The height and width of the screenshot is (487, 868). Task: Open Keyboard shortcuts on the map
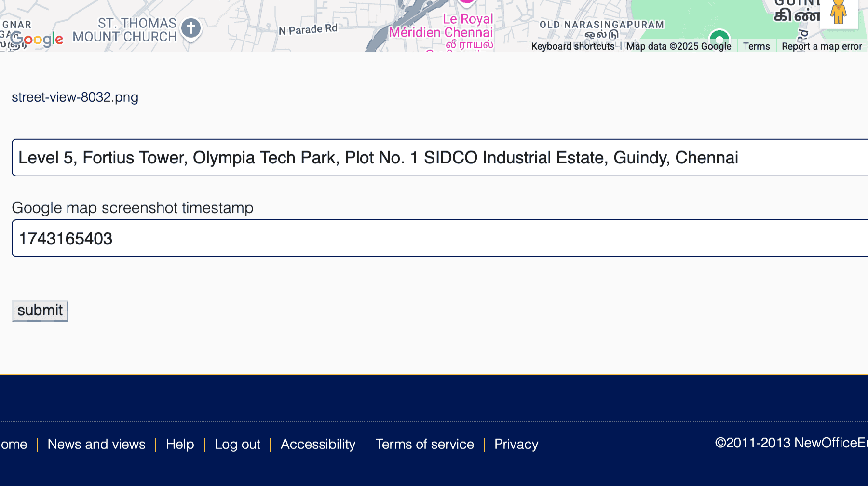(573, 46)
